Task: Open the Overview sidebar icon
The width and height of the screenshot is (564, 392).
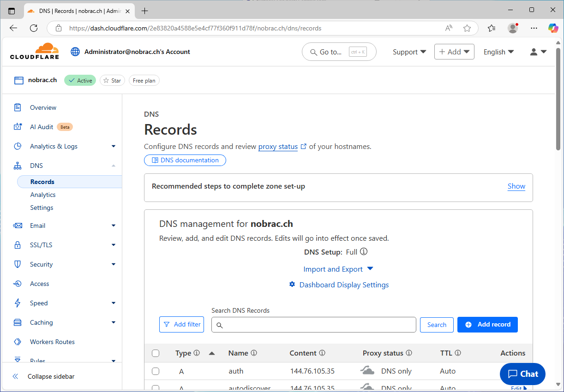Action: pyautogui.click(x=18, y=107)
